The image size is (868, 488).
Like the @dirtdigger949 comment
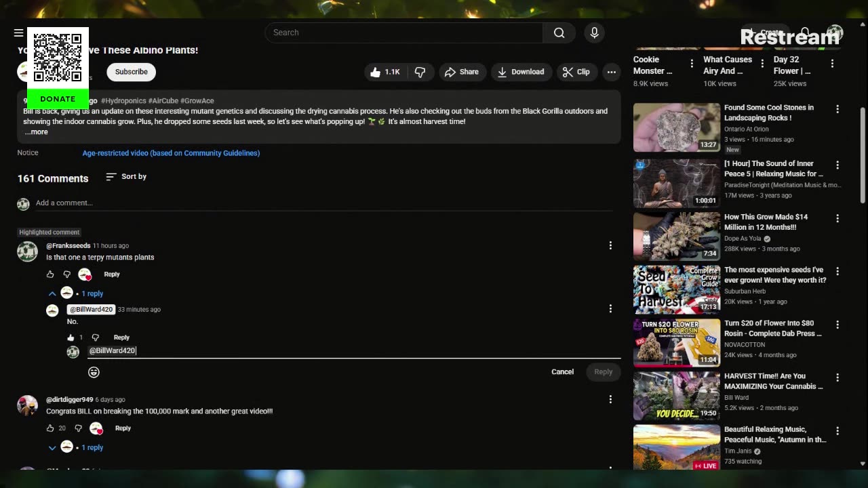[x=50, y=428]
